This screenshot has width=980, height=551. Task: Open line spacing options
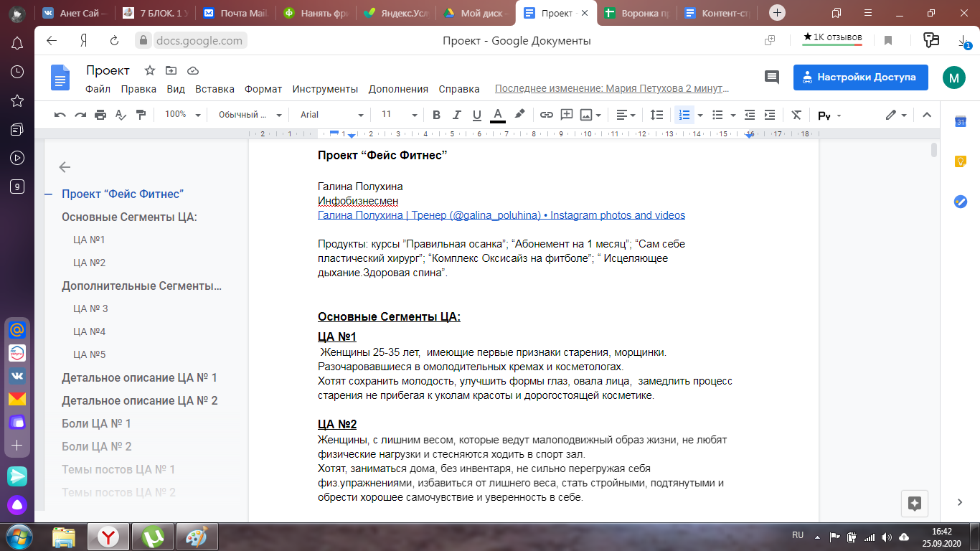[656, 115]
